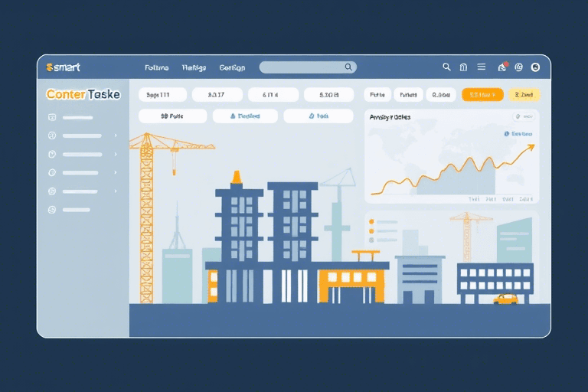588x392 pixels.
Task: Click the search input field in the header
Action: (x=302, y=67)
